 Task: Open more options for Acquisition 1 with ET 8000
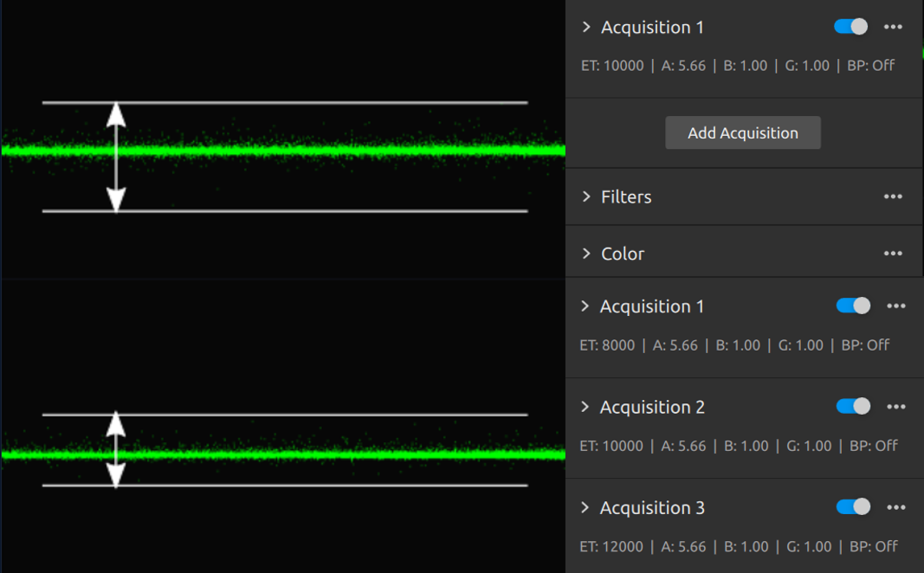895,306
